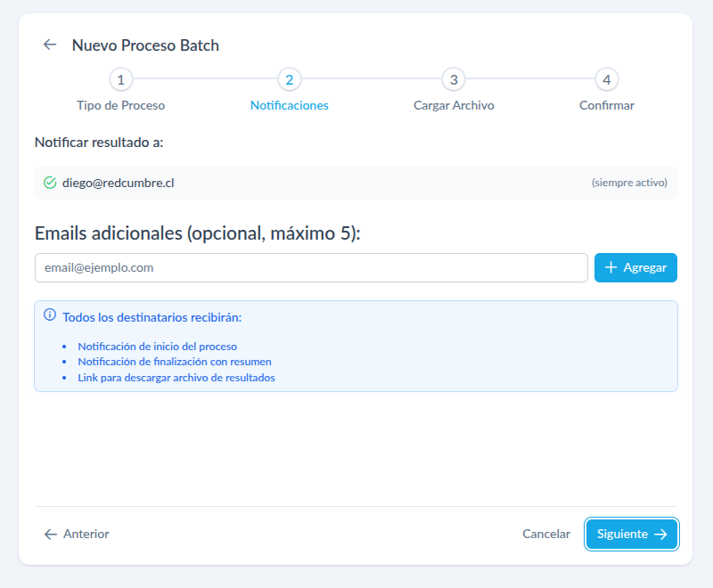Click the step 2 circle indicator
713x588 pixels.
click(x=289, y=79)
